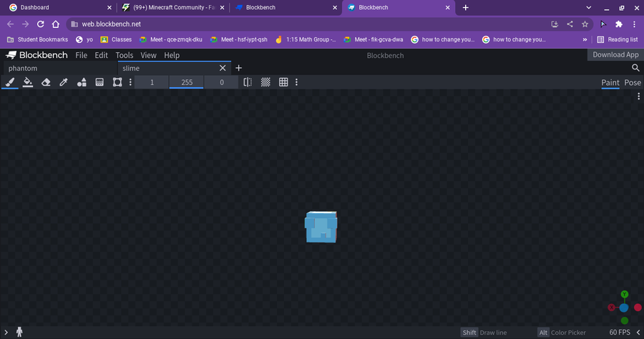Select the Eraser tool
This screenshot has height=339, width=644.
point(46,82)
